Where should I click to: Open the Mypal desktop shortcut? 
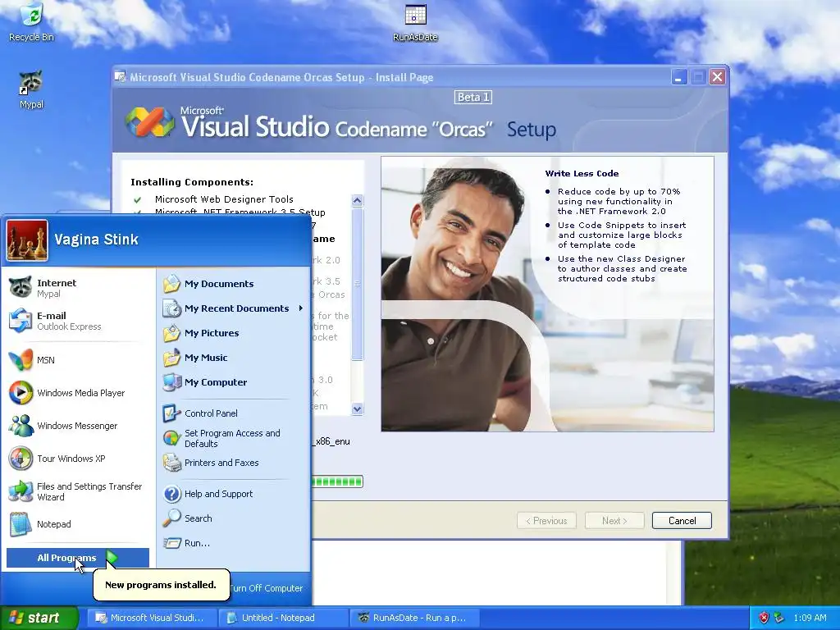tap(32, 90)
